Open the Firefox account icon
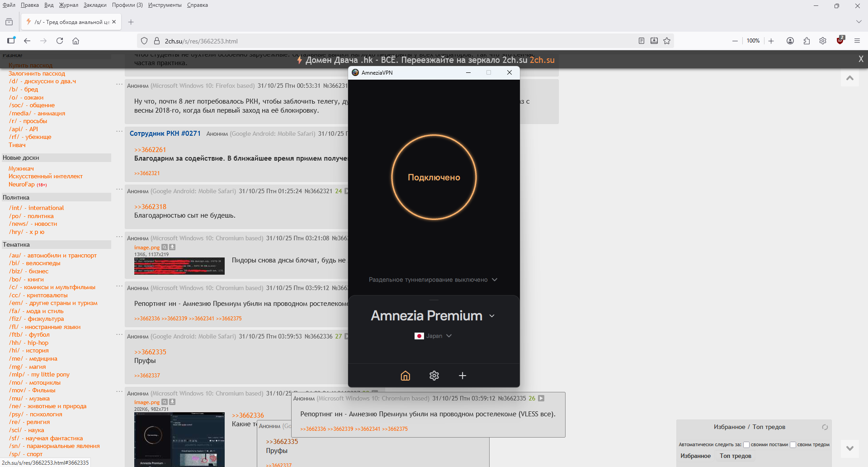868x467 pixels. coord(790,41)
